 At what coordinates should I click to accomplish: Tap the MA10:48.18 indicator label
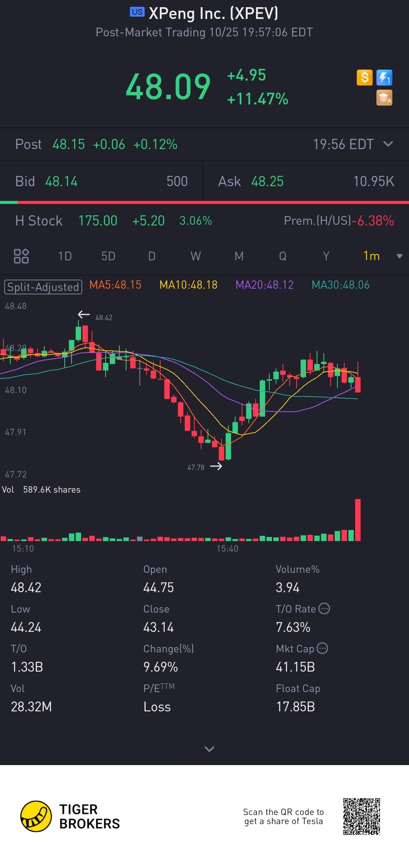click(x=189, y=285)
